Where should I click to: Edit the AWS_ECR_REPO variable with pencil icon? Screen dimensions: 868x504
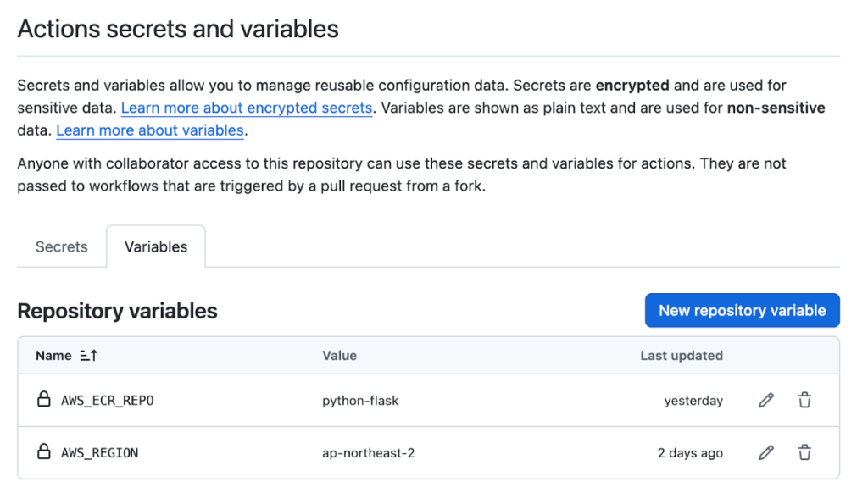click(765, 401)
